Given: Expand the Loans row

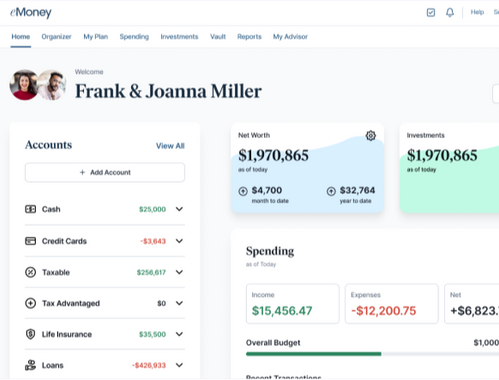Looking at the screenshot, I should [179, 365].
